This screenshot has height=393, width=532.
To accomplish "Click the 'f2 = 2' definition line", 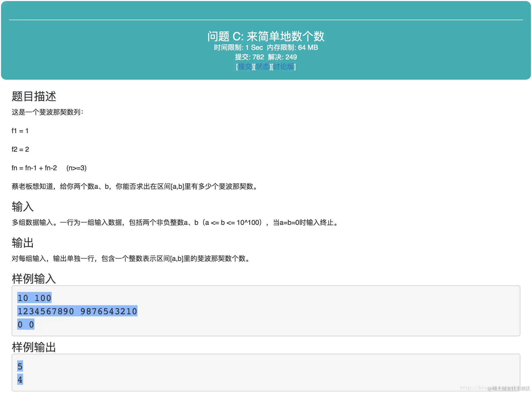I will [20, 149].
